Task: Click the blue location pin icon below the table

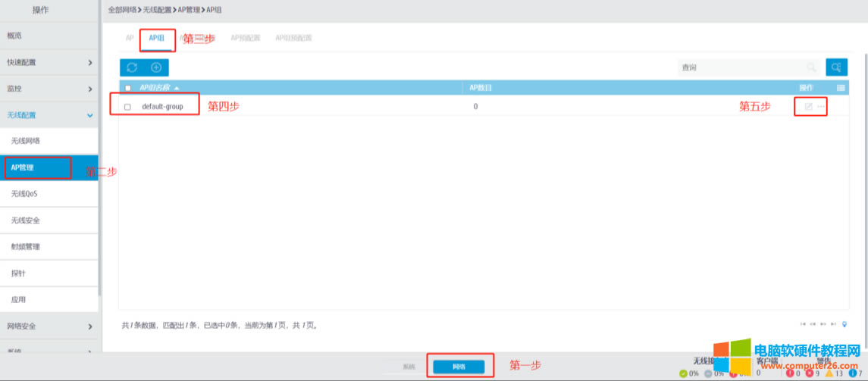Action: tap(844, 323)
